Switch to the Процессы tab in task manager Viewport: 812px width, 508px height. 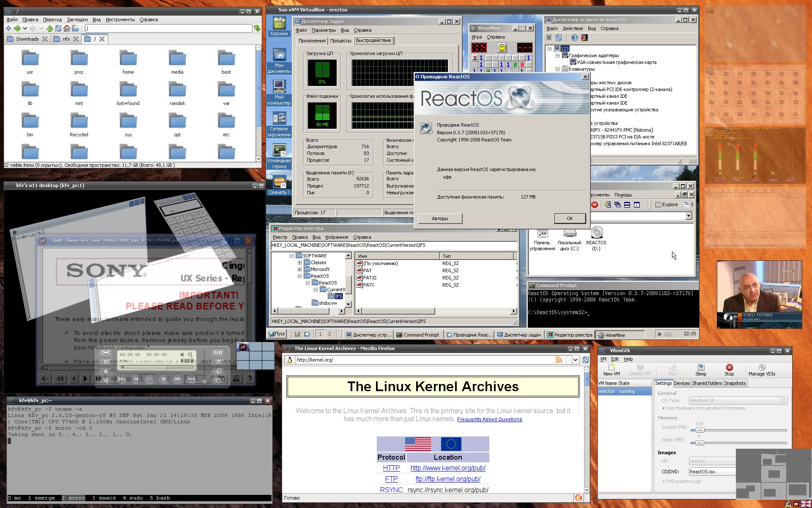point(340,41)
